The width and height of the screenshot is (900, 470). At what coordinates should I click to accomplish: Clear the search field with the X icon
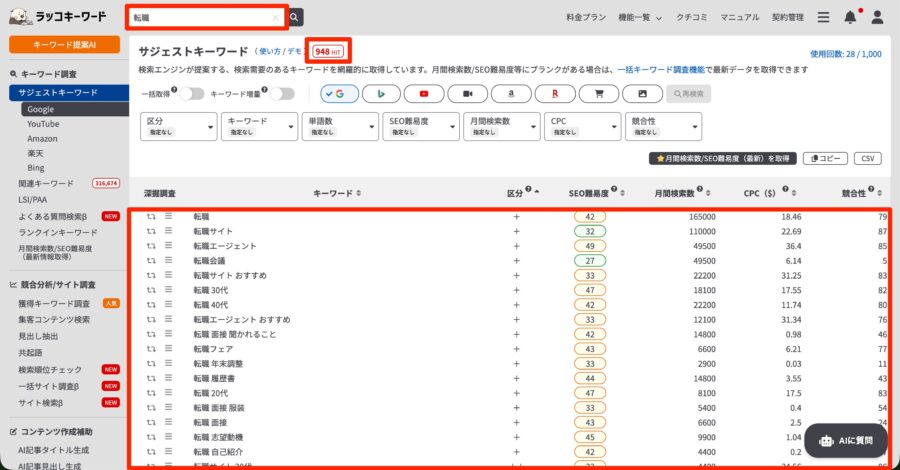[276, 18]
